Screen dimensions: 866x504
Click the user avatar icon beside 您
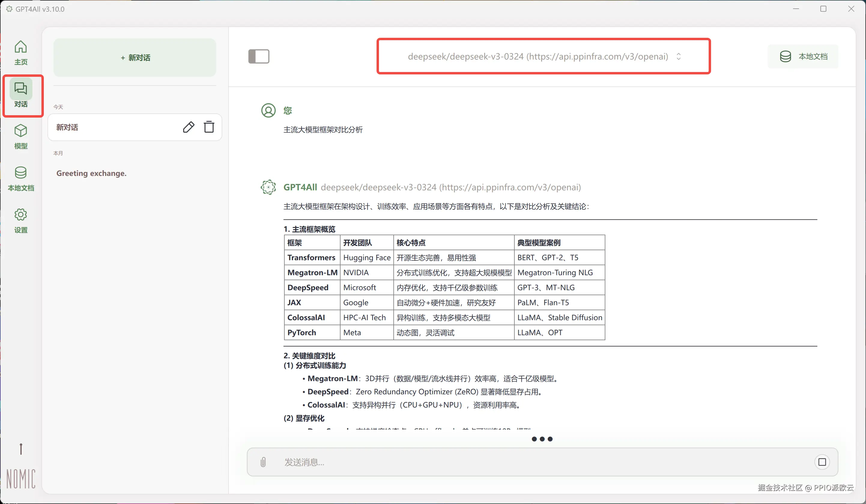click(x=268, y=111)
